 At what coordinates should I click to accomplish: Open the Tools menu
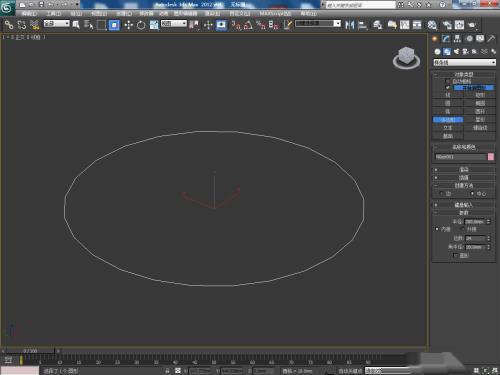coord(53,13)
